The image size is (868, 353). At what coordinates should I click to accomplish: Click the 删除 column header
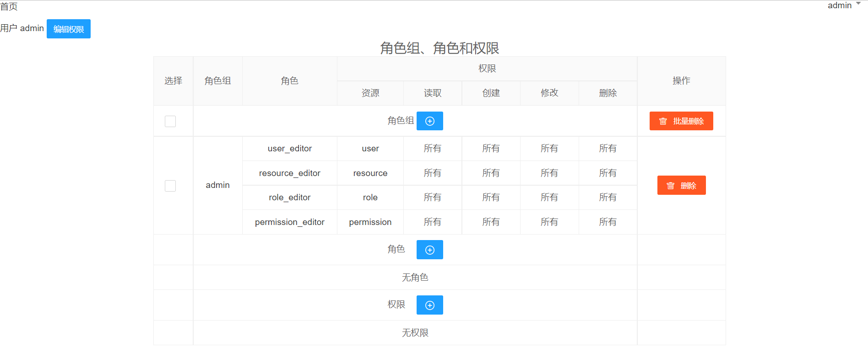pyautogui.click(x=608, y=93)
